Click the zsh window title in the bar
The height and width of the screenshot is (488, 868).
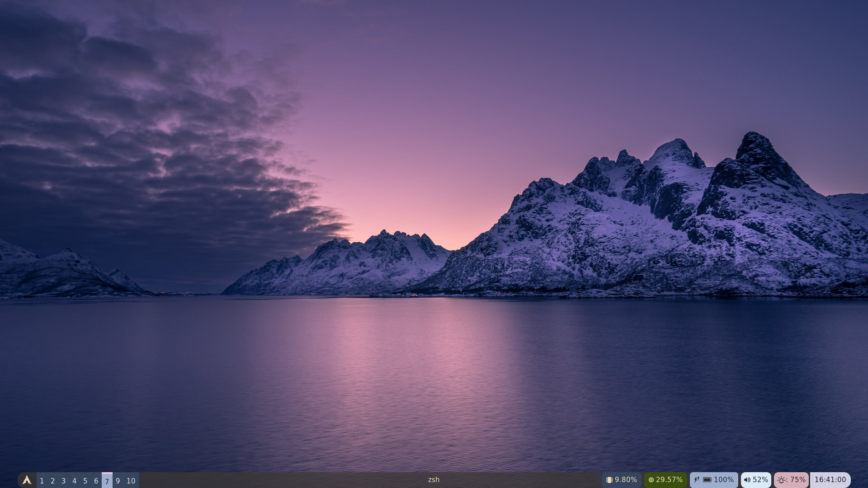pos(434,480)
